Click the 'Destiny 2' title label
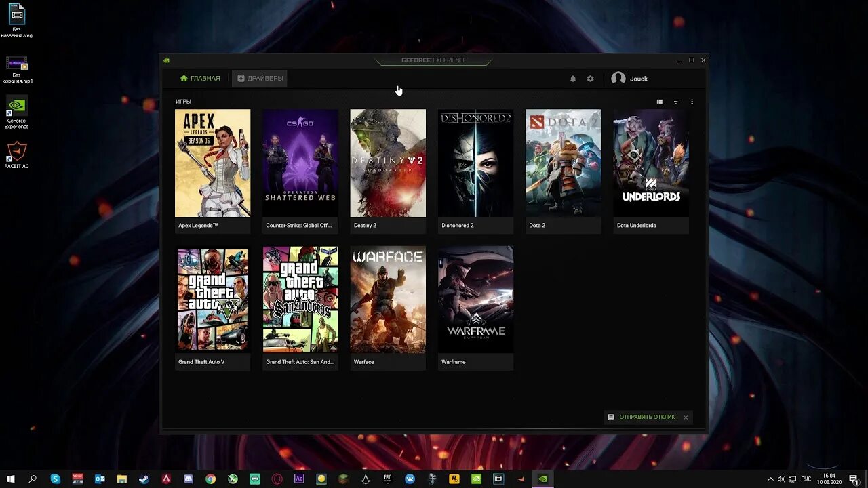Image resolution: width=868 pixels, height=488 pixels. 365,226
